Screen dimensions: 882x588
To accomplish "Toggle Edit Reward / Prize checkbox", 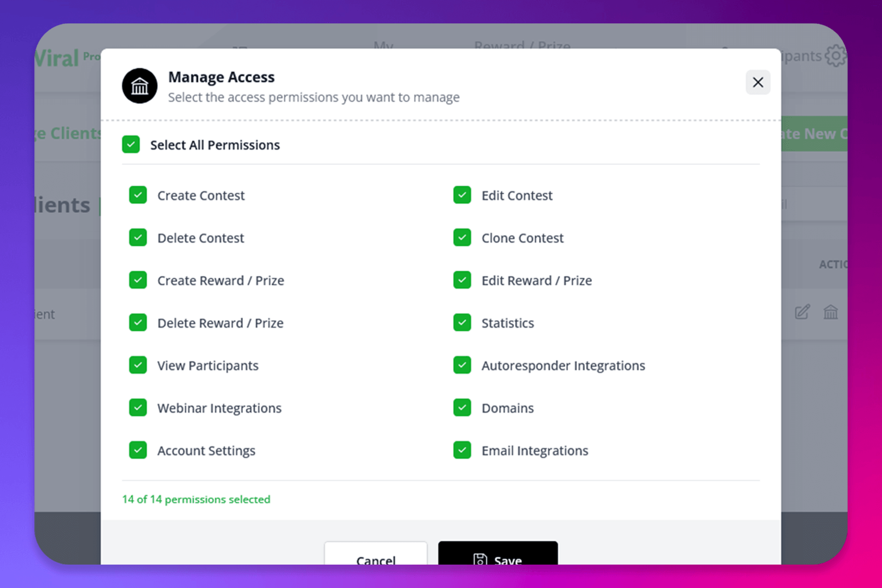I will tap(462, 280).
